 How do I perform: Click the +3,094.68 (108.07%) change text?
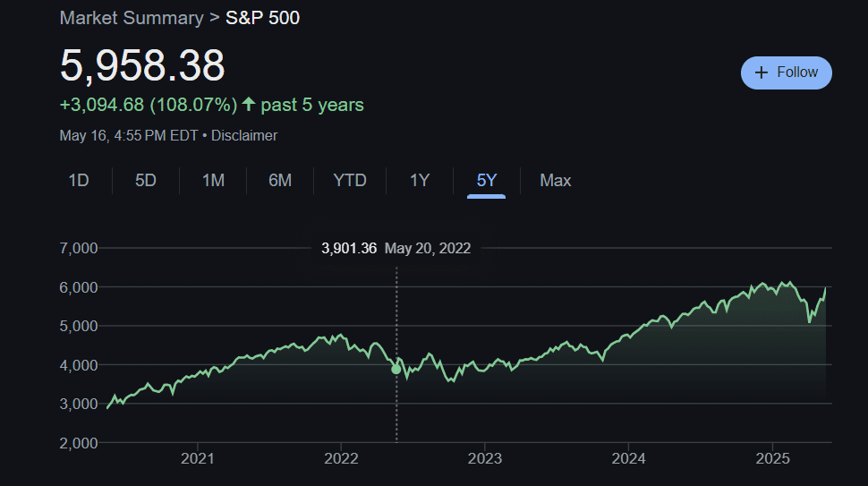[149, 105]
